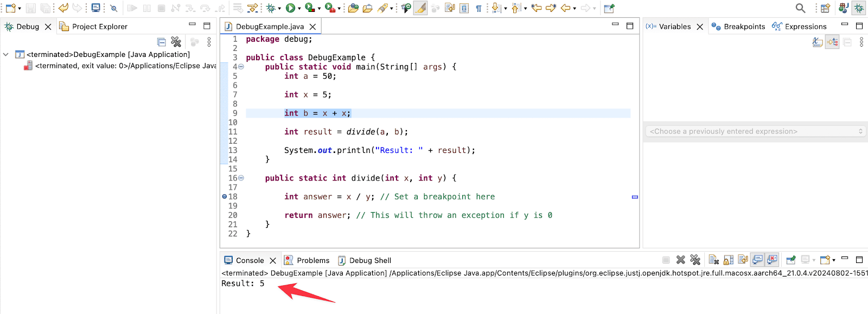
Task: Open the toolbar Search magnifier
Action: click(800, 8)
